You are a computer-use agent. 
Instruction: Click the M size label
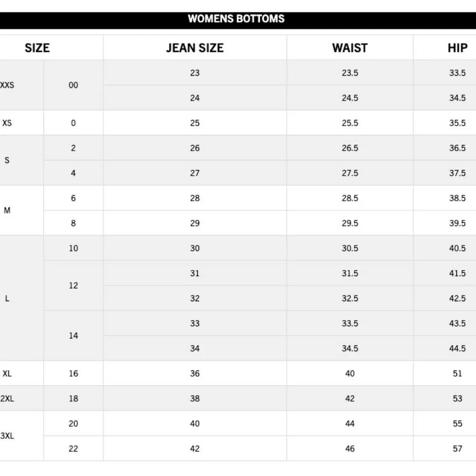click(7, 210)
